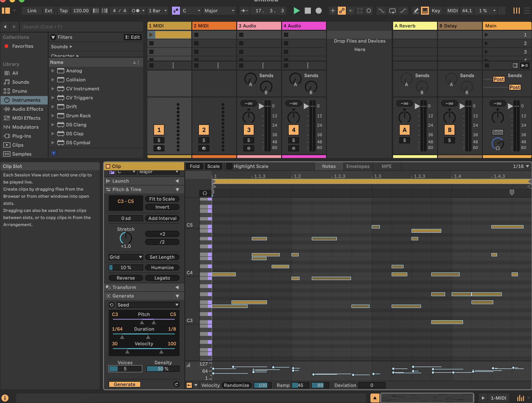Image resolution: width=532 pixels, height=403 pixels.
Task: Click the Fit to Scale button
Action: point(162,199)
